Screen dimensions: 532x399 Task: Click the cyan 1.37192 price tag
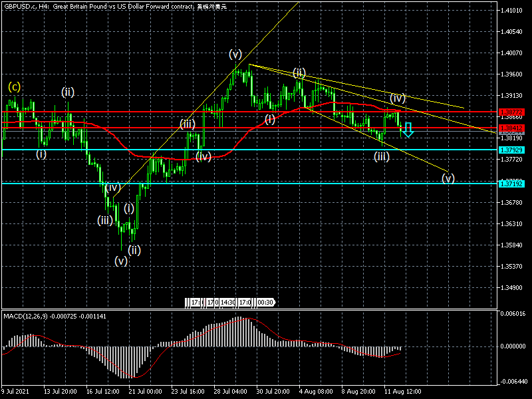513,183
